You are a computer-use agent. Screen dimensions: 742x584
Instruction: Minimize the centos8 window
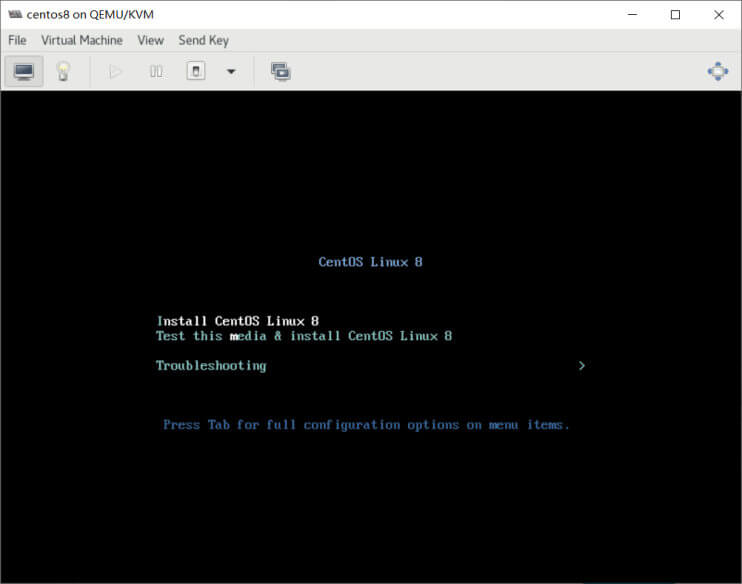633,15
